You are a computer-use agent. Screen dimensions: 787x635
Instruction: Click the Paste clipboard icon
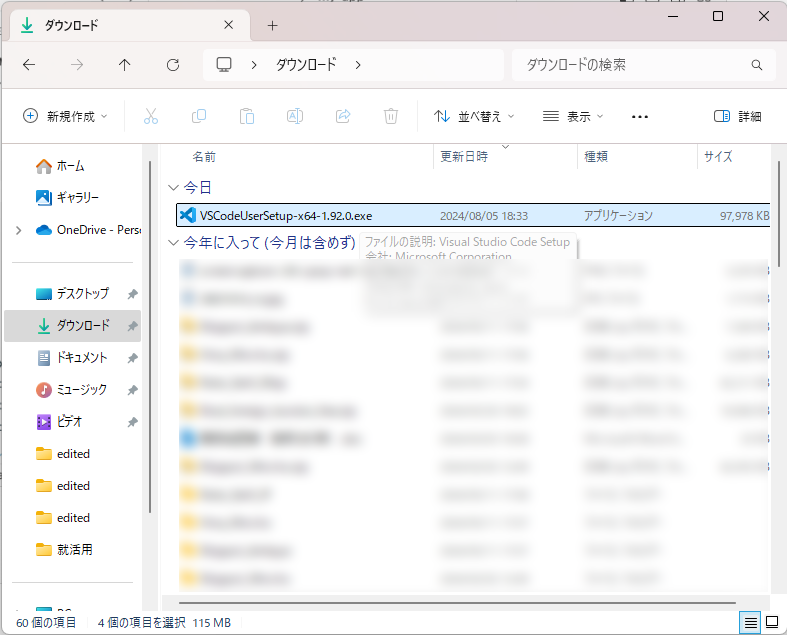click(x=246, y=116)
